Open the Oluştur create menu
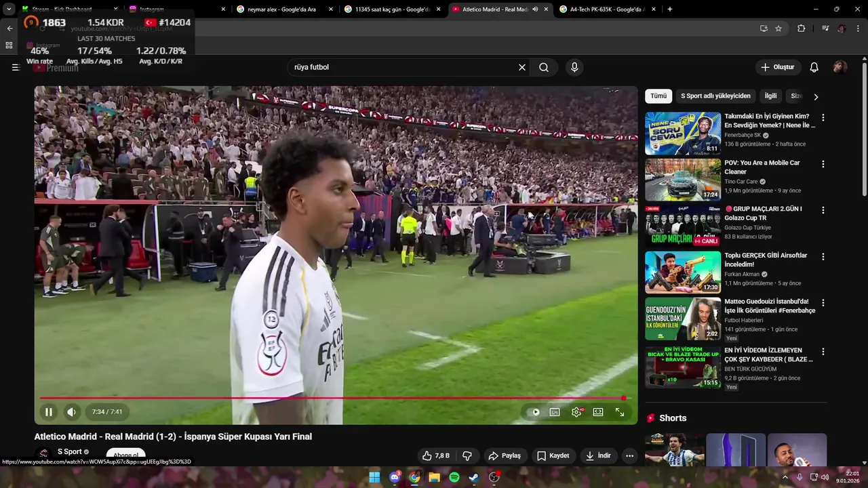The image size is (868, 488). click(x=777, y=67)
